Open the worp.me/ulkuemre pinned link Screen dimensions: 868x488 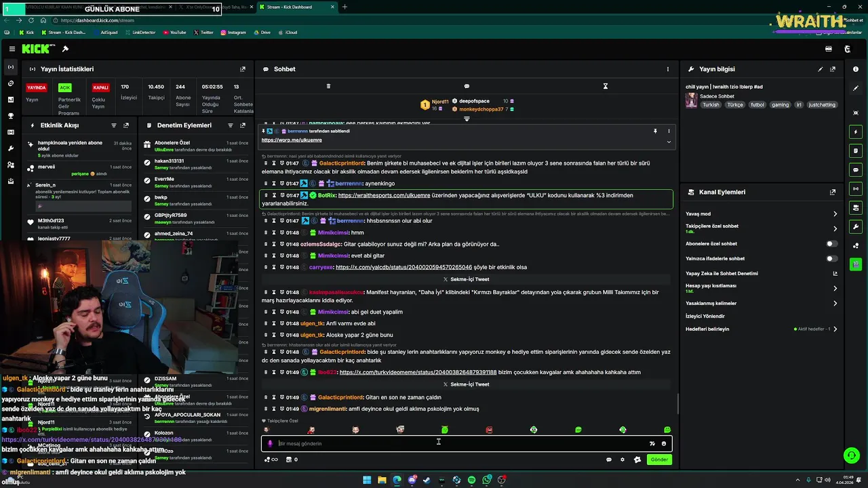pyautogui.click(x=292, y=140)
